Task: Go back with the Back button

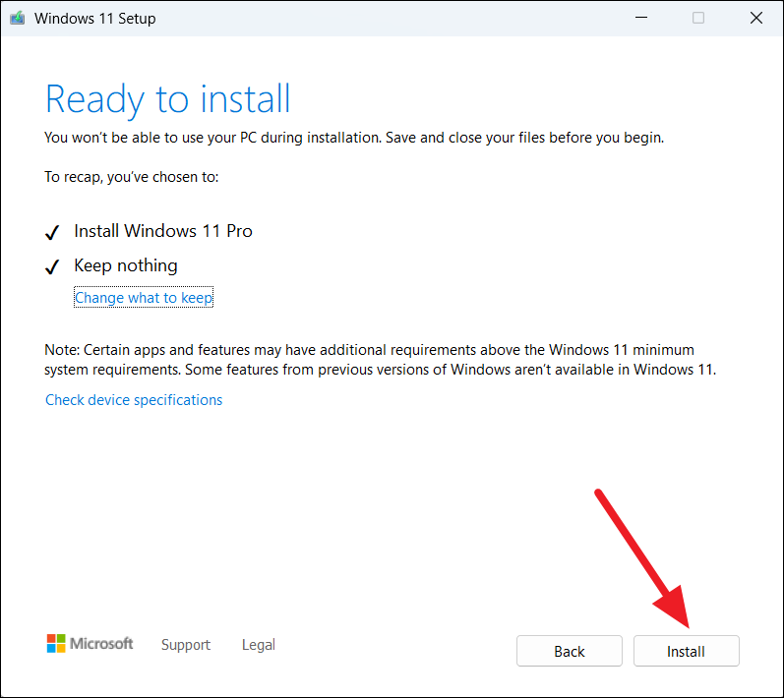Action: (x=569, y=651)
